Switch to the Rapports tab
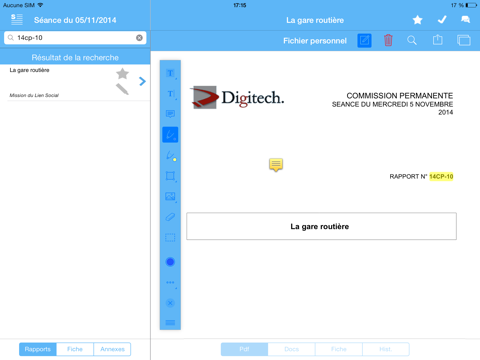Viewport: 480px width, 360px height. (38, 349)
